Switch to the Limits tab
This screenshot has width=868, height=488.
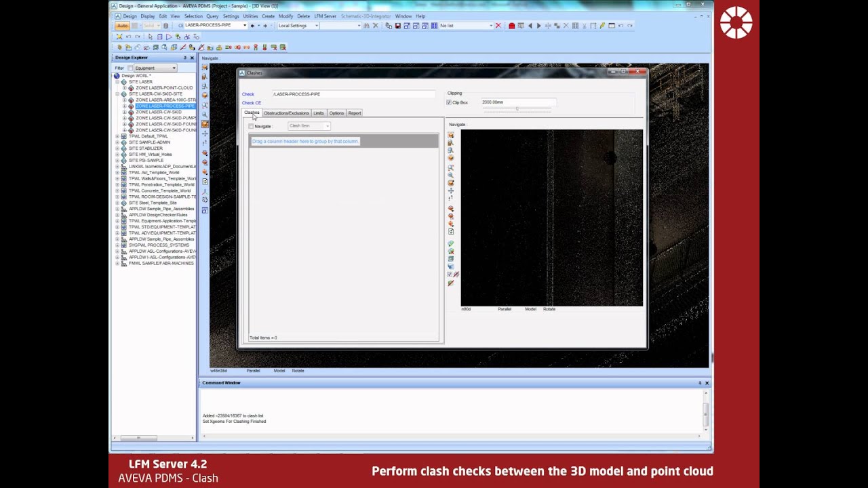pos(319,113)
